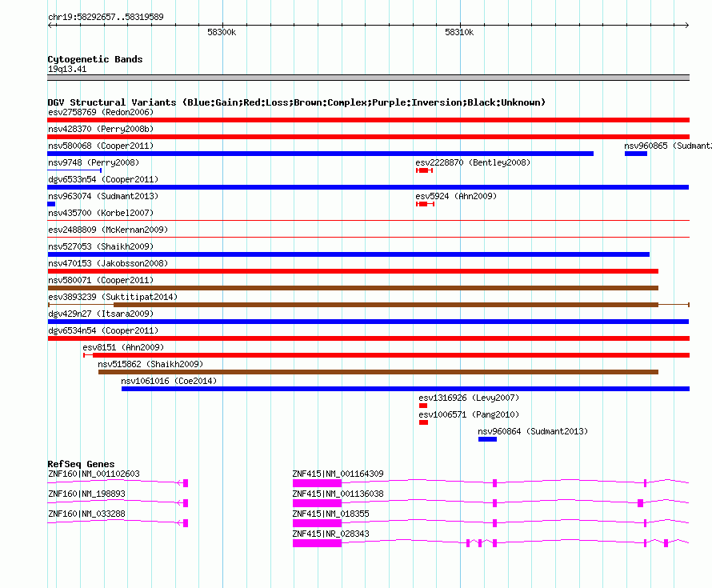Click the nsv470153 (Jakobsson2008) label
This screenshot has width=712, height=588.
pyautogui.click(x=108, y=263)
